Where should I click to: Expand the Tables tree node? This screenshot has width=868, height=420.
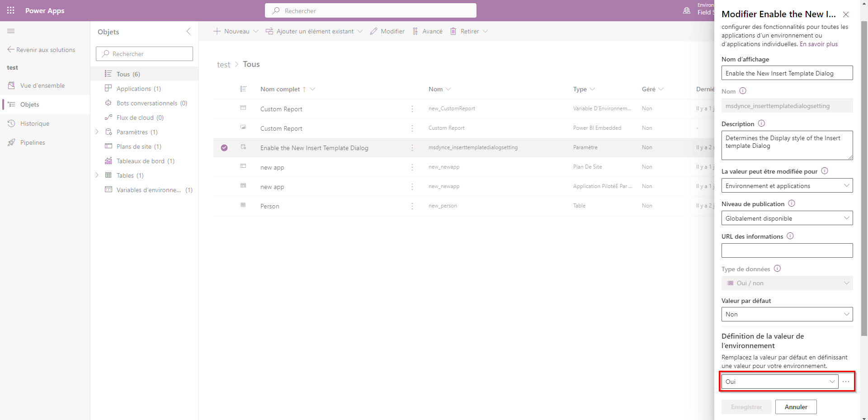coord(97,175)
